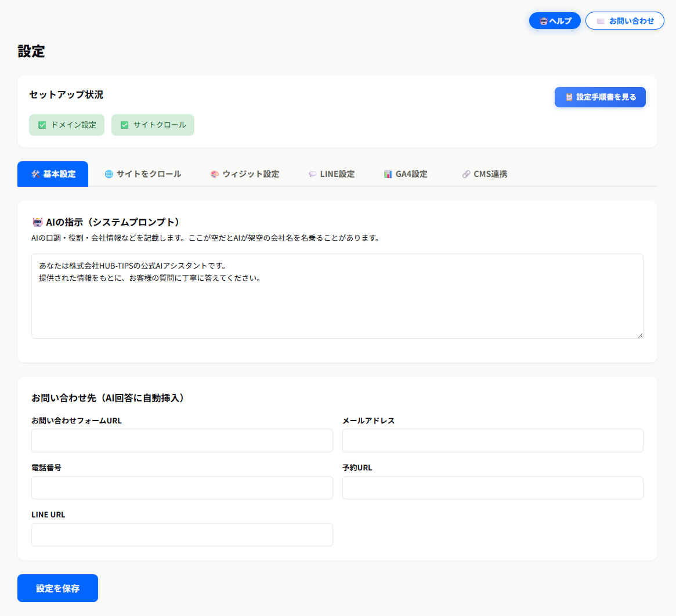Click the green checkmark on サイトクロール chip

point(124,125)
